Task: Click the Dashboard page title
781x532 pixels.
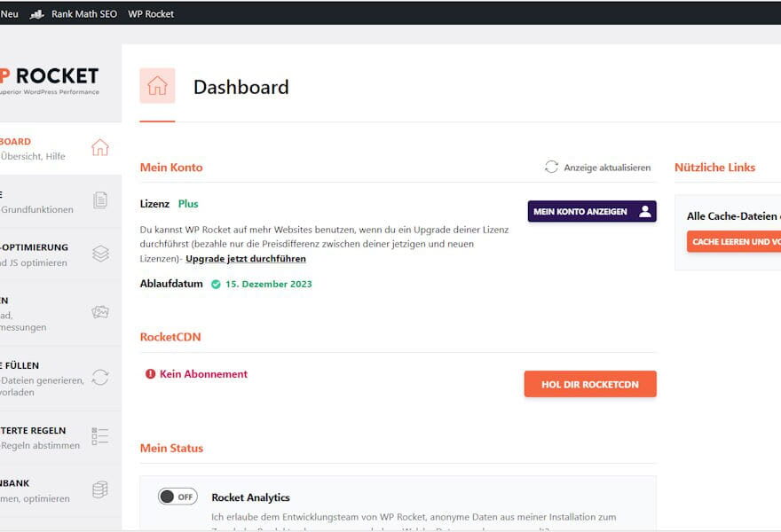Action: pyautogui.click(x=241, y=87)
